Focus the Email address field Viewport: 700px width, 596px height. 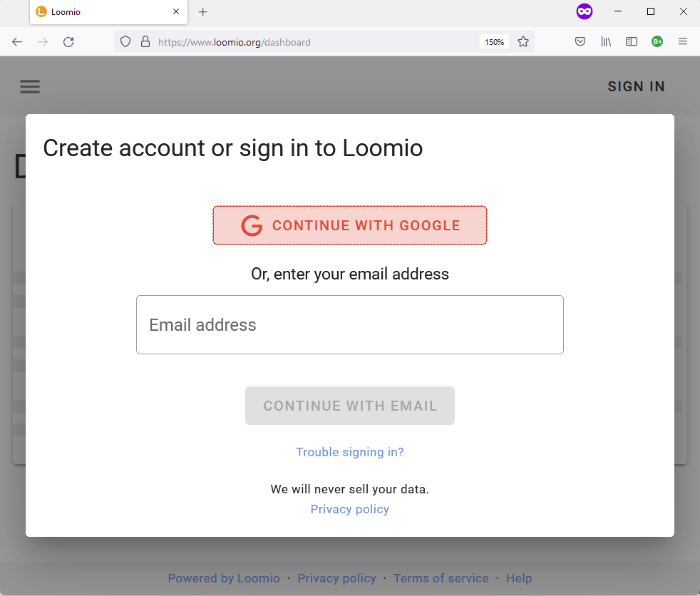click(x=350, y=324)
